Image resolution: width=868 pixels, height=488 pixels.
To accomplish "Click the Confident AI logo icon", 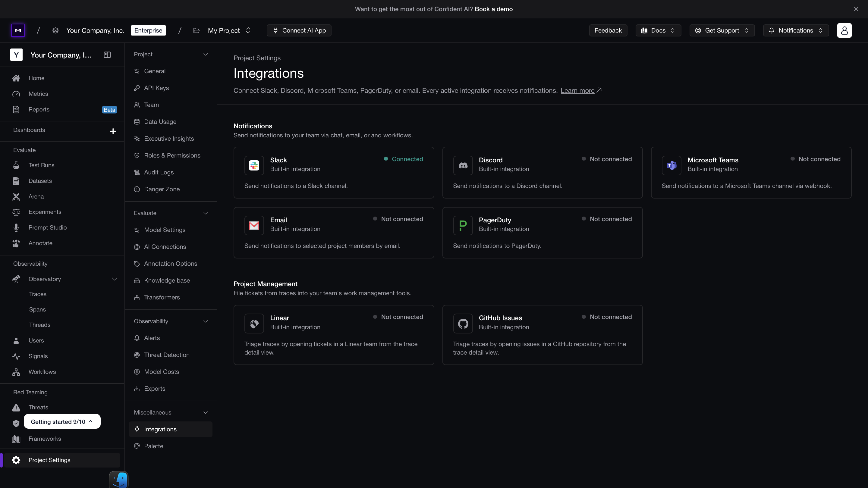I will pos(18,30).
